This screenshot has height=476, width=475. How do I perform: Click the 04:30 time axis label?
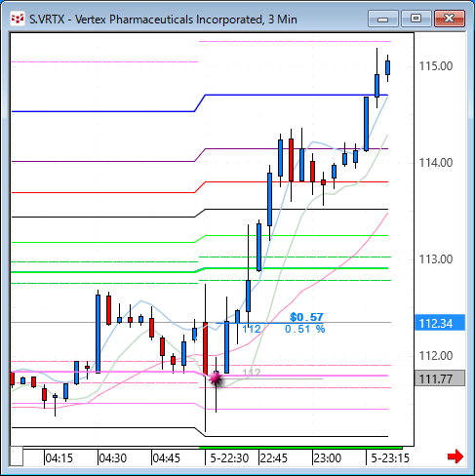click(x=113, y=458)
